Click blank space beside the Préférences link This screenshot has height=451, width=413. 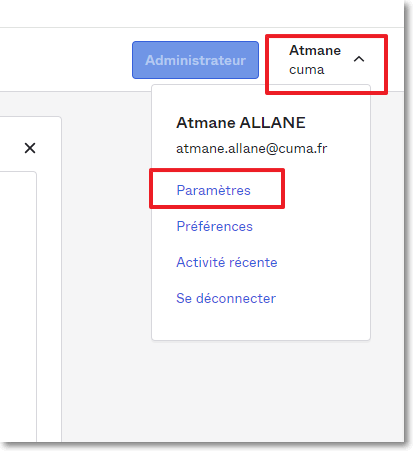310,226
